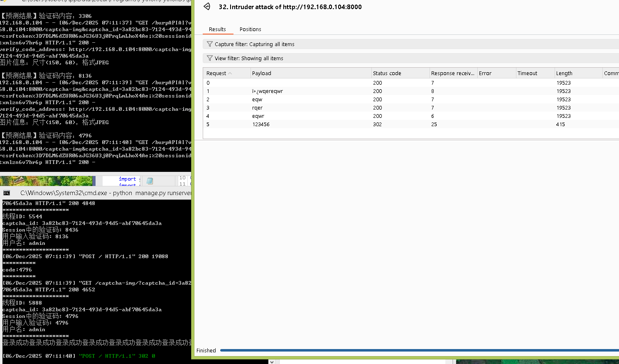This screenshot has width=619, height=364.
Task: Click the Finished attack progress bar
Action: (x=420, y=350)
